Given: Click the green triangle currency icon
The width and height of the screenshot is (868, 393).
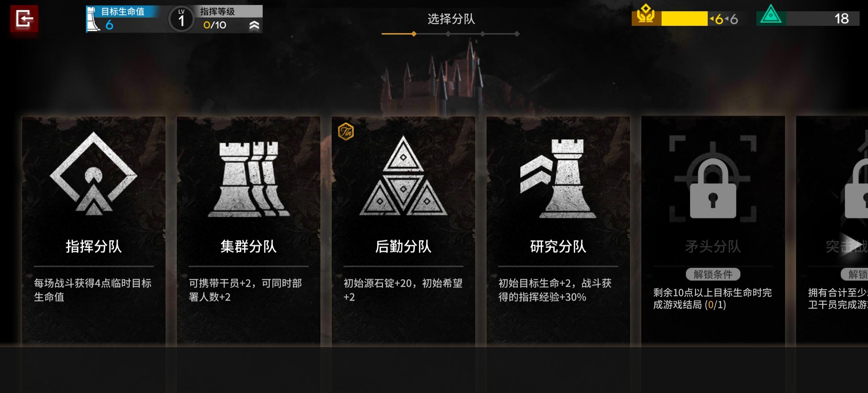Looking at the screenshot, I should (x=771, y=15).
